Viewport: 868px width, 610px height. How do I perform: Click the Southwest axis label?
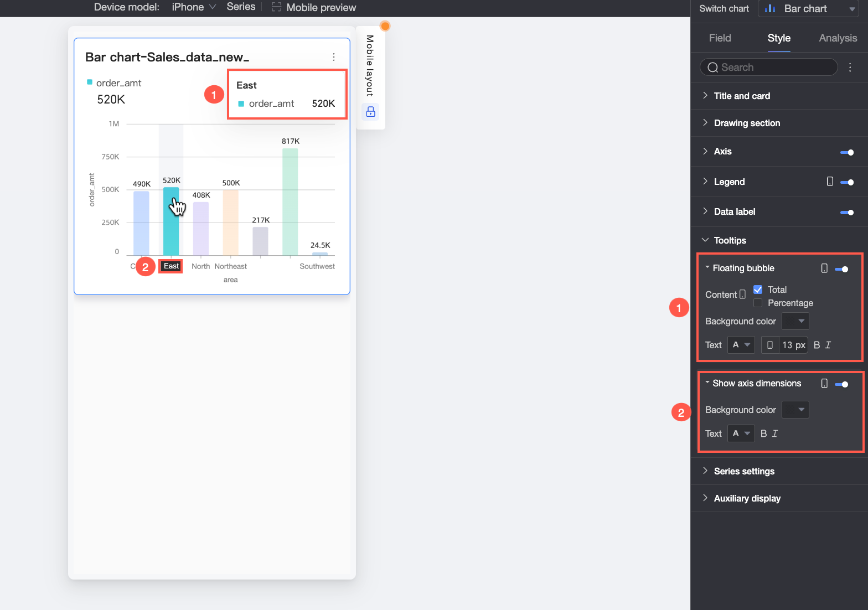[317, 266]
